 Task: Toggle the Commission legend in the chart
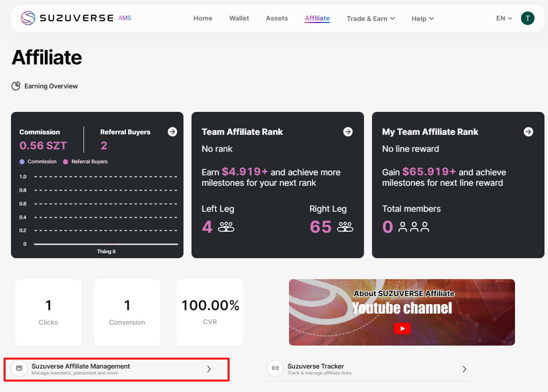click(38, 162)
